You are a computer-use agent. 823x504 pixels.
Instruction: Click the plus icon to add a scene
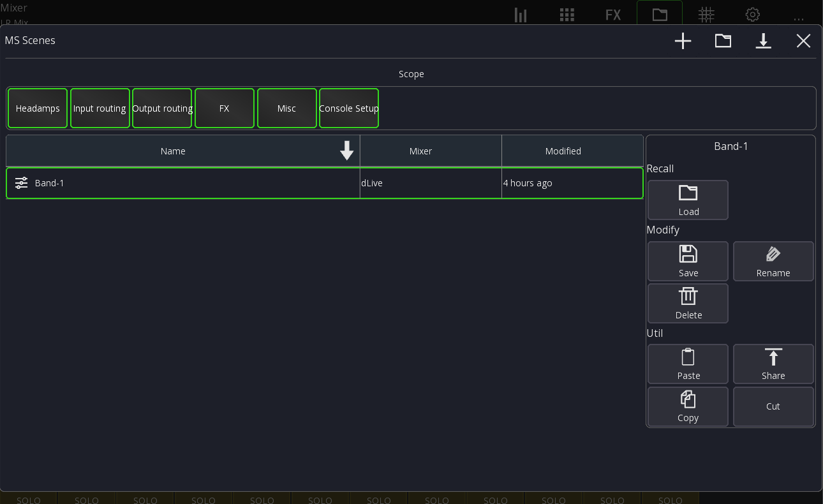(683, 41)
